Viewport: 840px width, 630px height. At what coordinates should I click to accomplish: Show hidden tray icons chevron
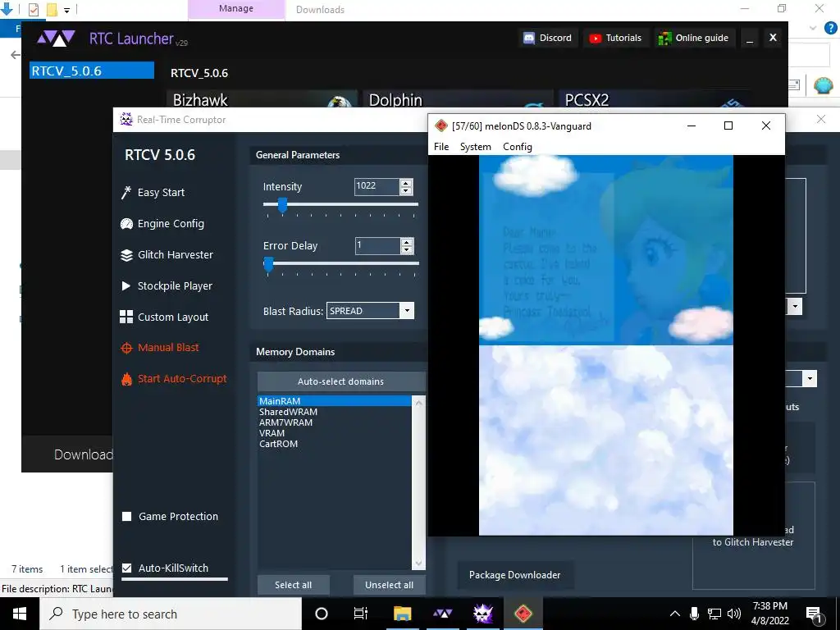[675, 614]
